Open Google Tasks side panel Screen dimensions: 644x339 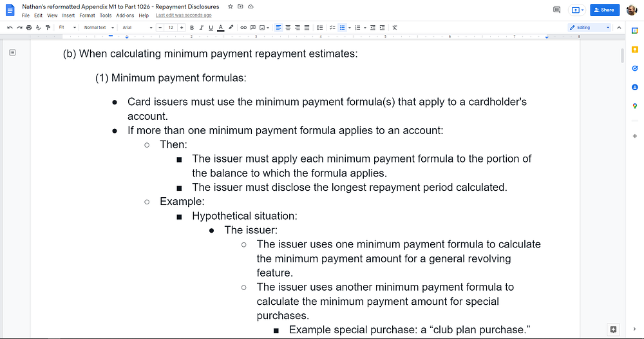coord(634,68)
